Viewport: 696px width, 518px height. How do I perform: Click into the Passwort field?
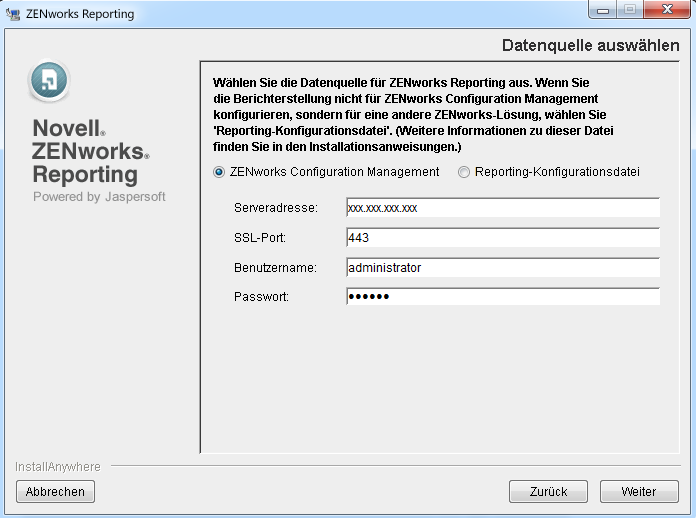point(503,296)
